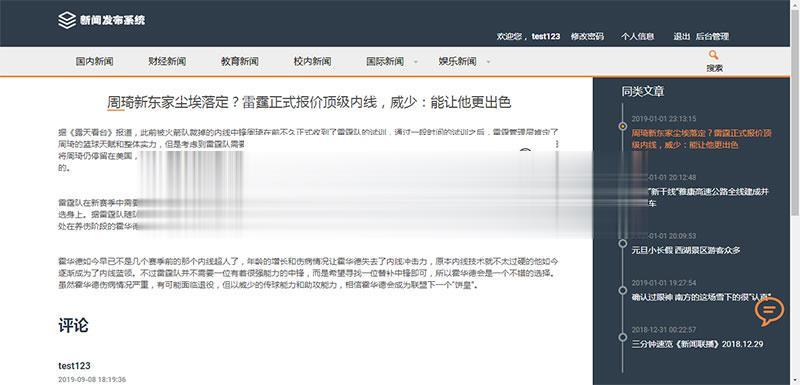Open 三分钟速览《新闻联播》2018.12.29 article
Screen dimensions: 800x385
tap(697, 344)
